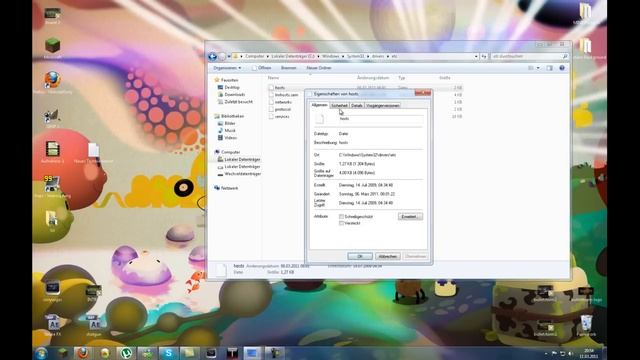
Task: Sort by the Typ column header
Action: tap(402, 78)
